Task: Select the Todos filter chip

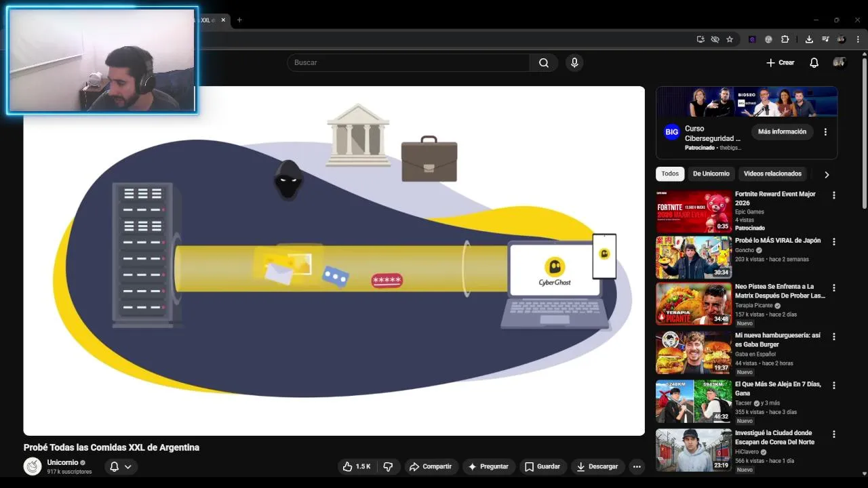Action: [x=670, y=174]
